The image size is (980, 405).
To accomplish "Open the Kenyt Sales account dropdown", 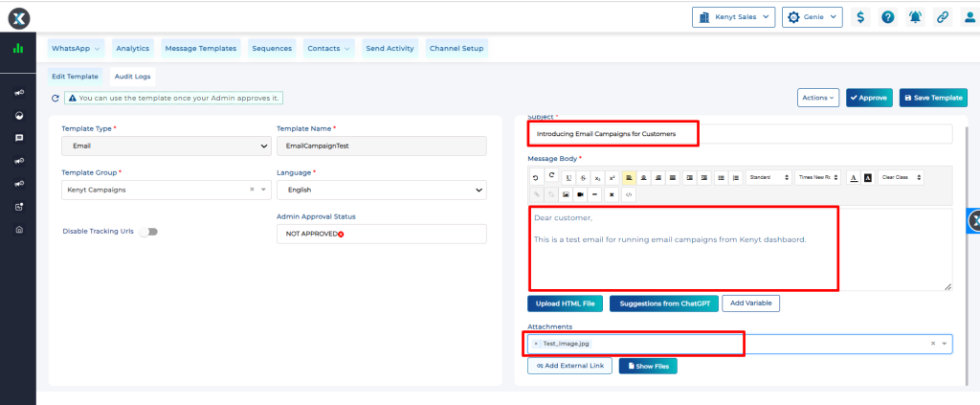I will (734, 17).
